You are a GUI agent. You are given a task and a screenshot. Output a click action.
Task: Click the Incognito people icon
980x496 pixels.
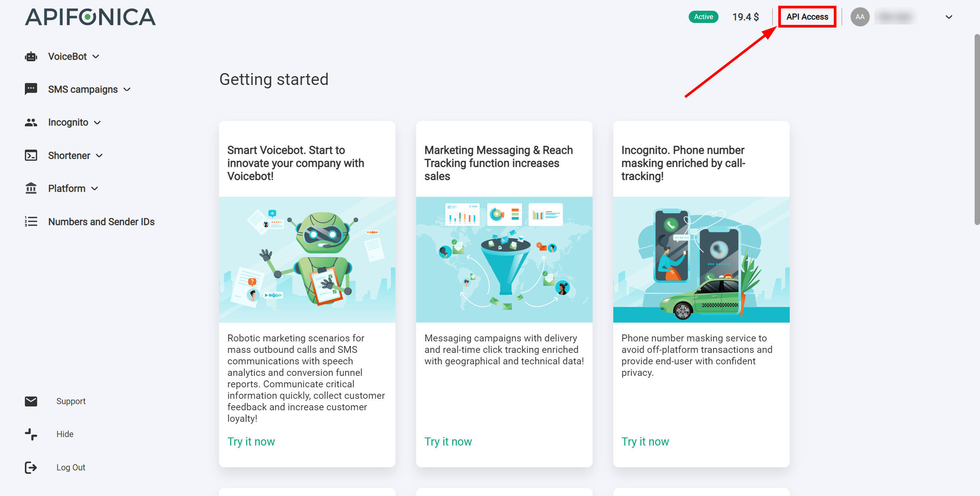(x=31, y=122)
